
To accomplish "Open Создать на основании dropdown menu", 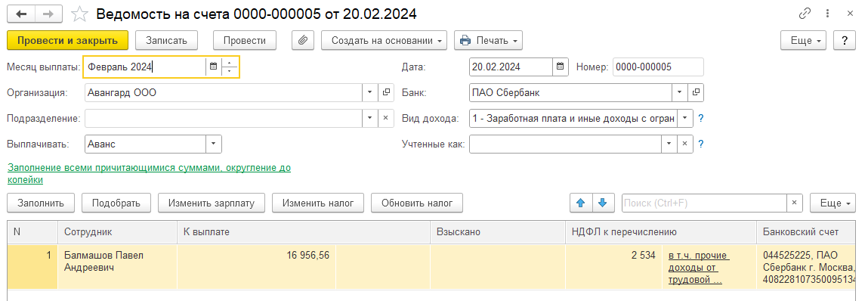I will click(x=385, y=41).
